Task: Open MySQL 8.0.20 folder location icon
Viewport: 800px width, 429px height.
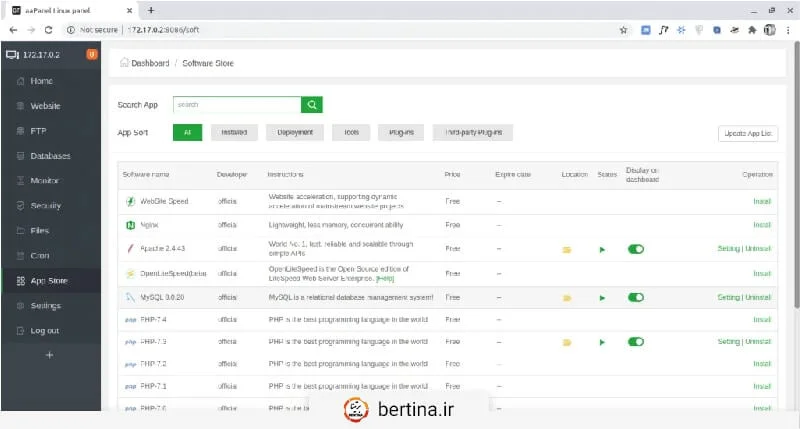Action: (x=566, y=298)
